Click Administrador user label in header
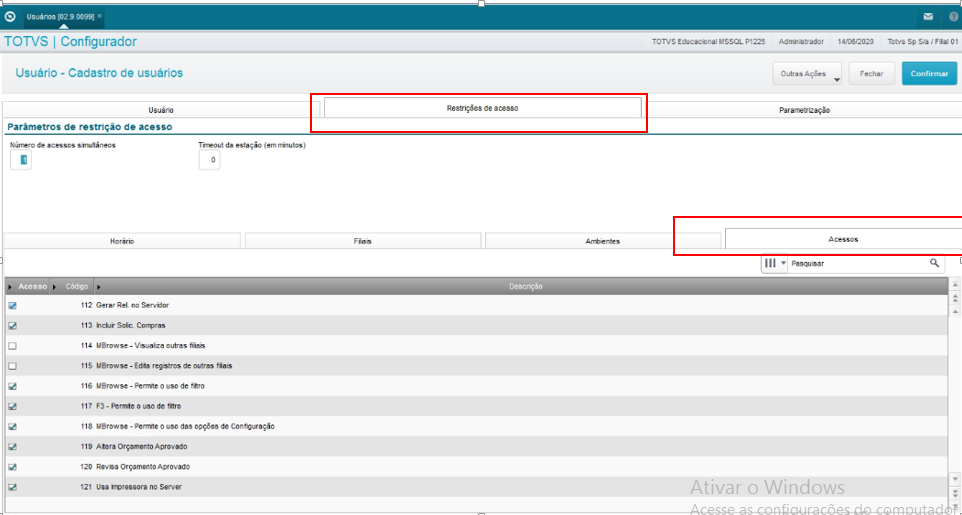The height and width of the screenshot is (515, 962). pyautogui.click(x=801, y=42)
